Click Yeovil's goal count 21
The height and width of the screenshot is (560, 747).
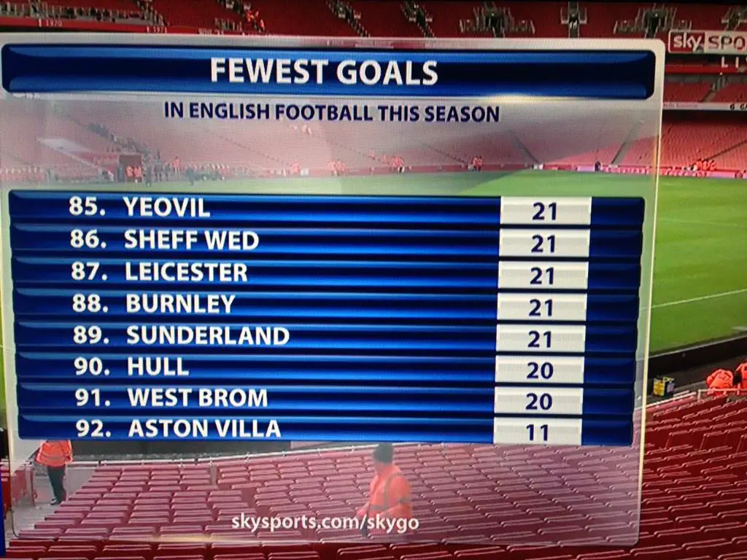pyautogui.click(x=546, y=211)
